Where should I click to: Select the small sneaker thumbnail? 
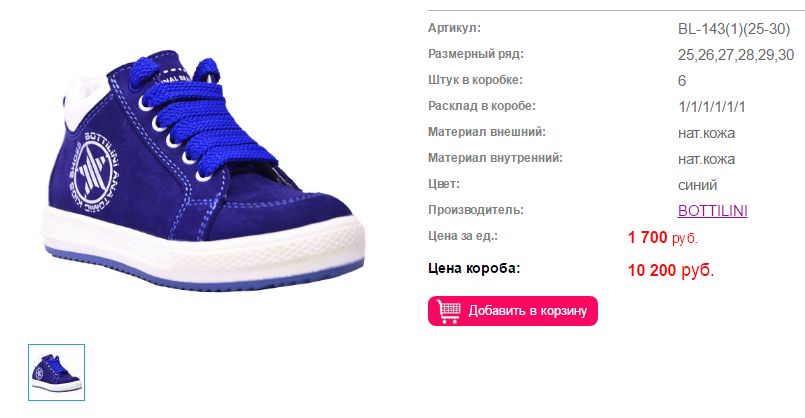coord(56,372)
